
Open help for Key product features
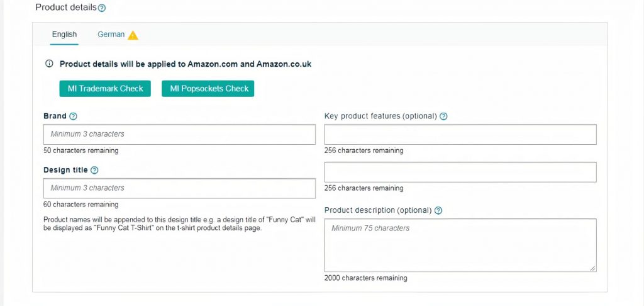(443, 116)
